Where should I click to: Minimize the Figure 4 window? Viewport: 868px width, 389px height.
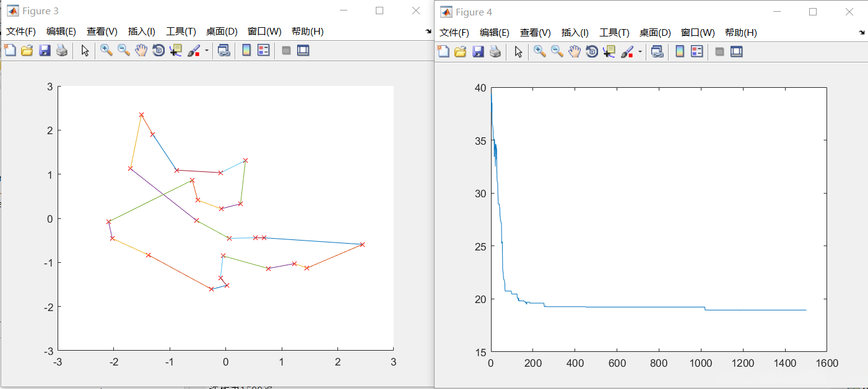(x=777, y=12)
